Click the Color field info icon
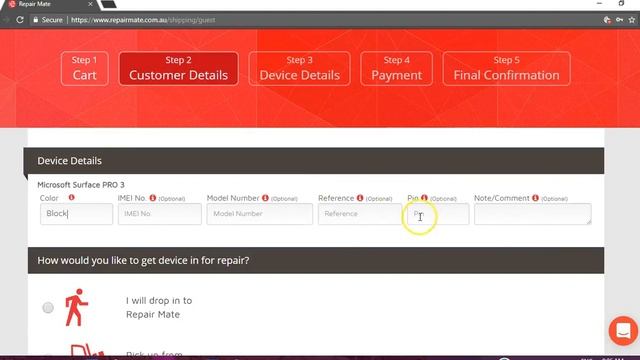Screen dimensions: 640x360 [71, 198]
